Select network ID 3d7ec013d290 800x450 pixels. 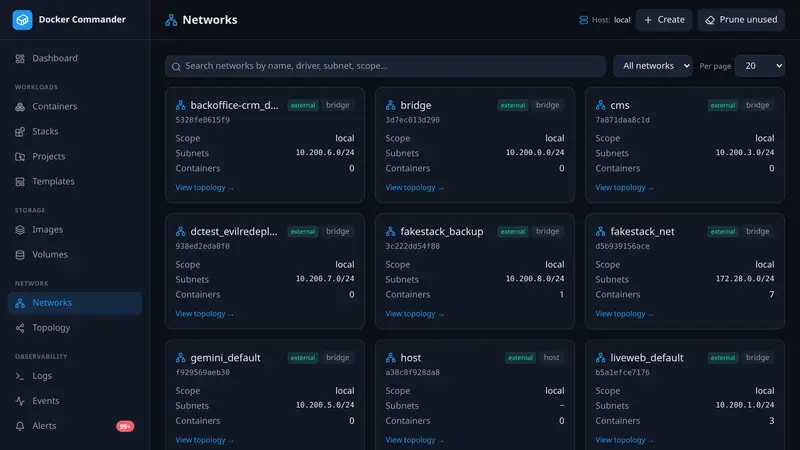[412, 120]
